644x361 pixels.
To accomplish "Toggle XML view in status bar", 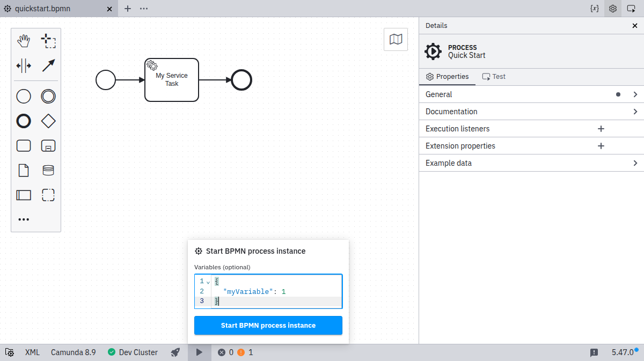I will pyautogui.click(x=32, y=352).
